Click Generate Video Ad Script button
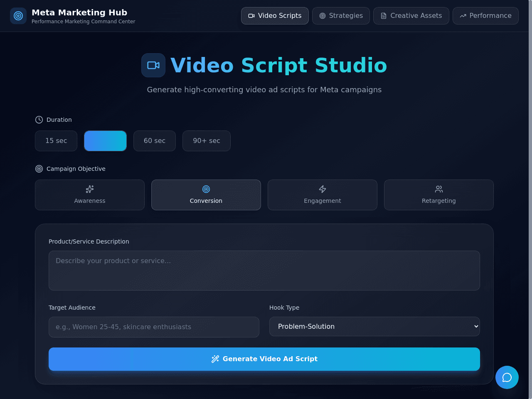The image size is (532, 399). [264, 359]
